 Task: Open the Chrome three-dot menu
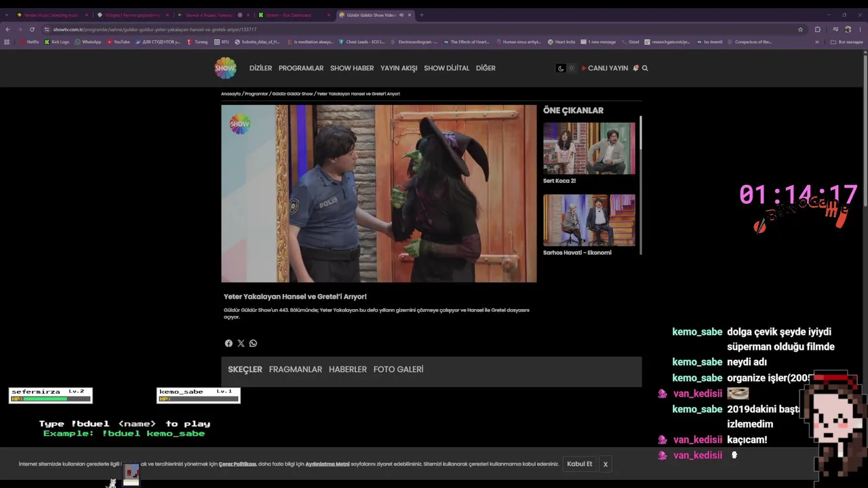click(860, 30)
